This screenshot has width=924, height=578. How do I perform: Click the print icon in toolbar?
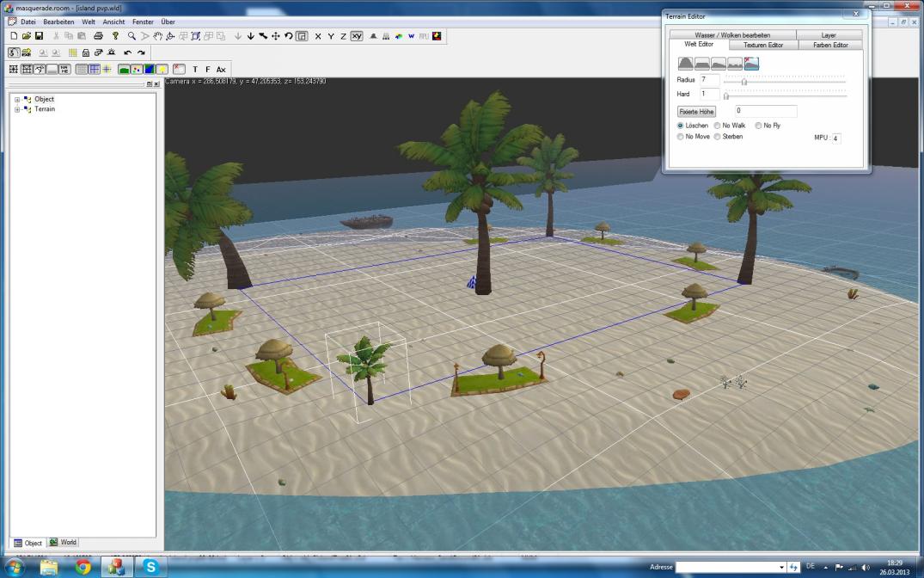pos(98,36)
